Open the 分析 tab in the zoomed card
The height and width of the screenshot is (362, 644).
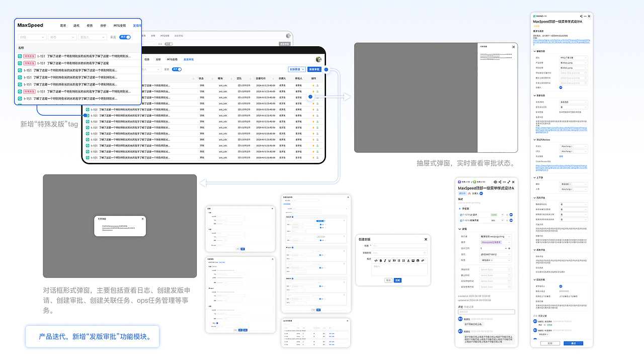(103, 26)
